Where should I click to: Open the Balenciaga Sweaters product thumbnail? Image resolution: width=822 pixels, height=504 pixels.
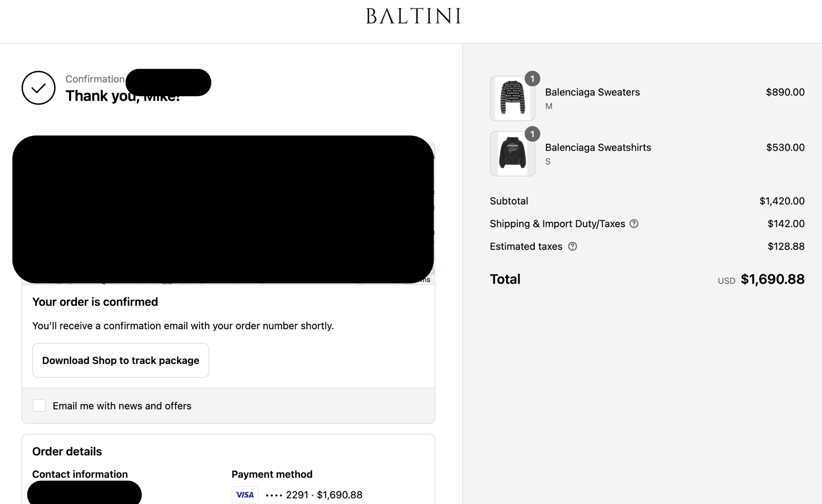512,98
